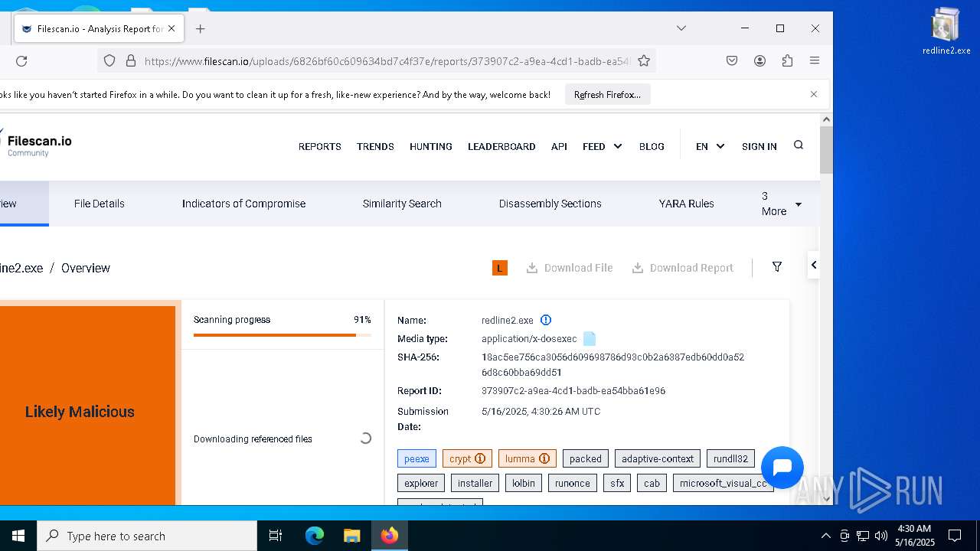Switch to the Similarity Search tab
Image resolution: width=980 pixels, height=551 pixels.
point(402,204)
